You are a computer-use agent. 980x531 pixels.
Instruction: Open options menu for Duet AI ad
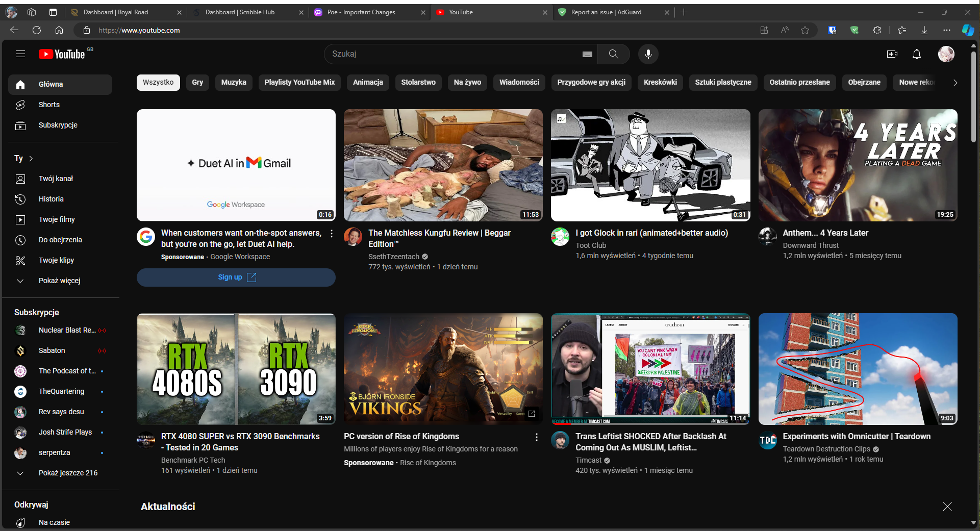pos(332,234)
